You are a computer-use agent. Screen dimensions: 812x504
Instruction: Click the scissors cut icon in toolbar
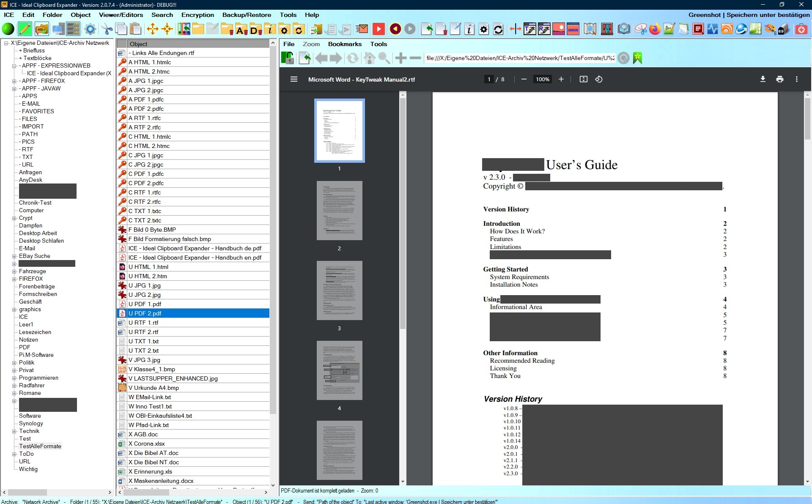pos(107,29)
